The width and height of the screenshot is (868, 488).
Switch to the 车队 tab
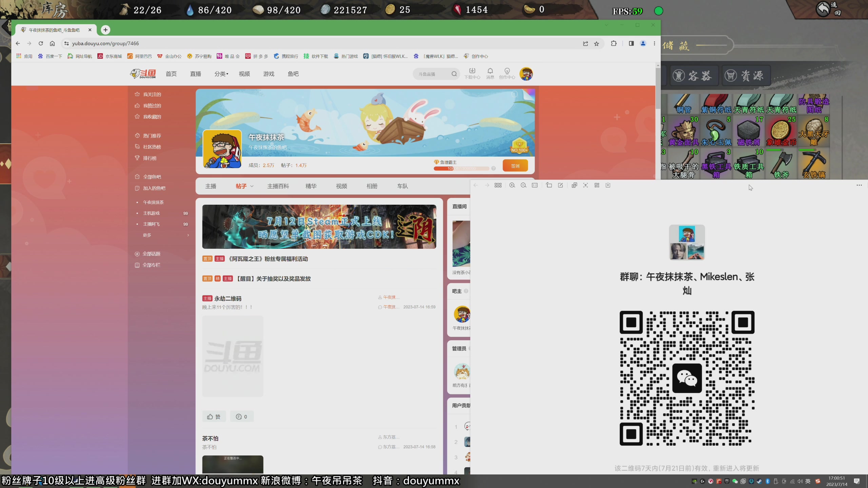point(402,186)
